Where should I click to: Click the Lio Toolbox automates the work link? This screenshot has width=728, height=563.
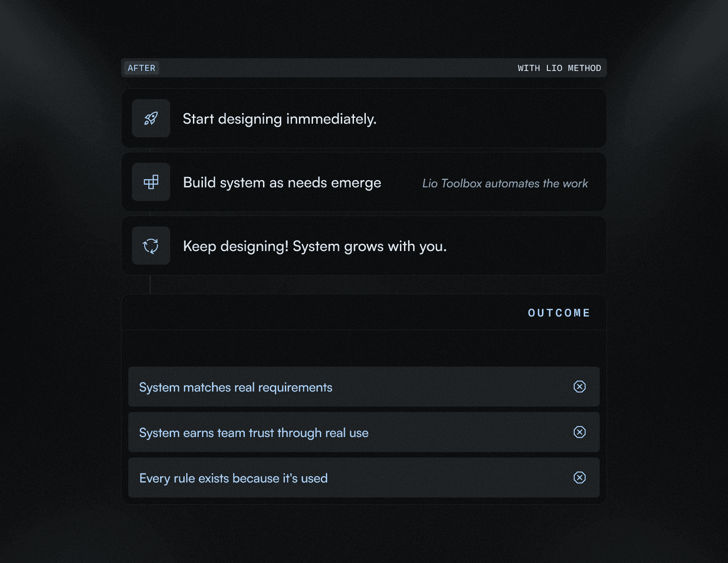[x=505, y=184]
